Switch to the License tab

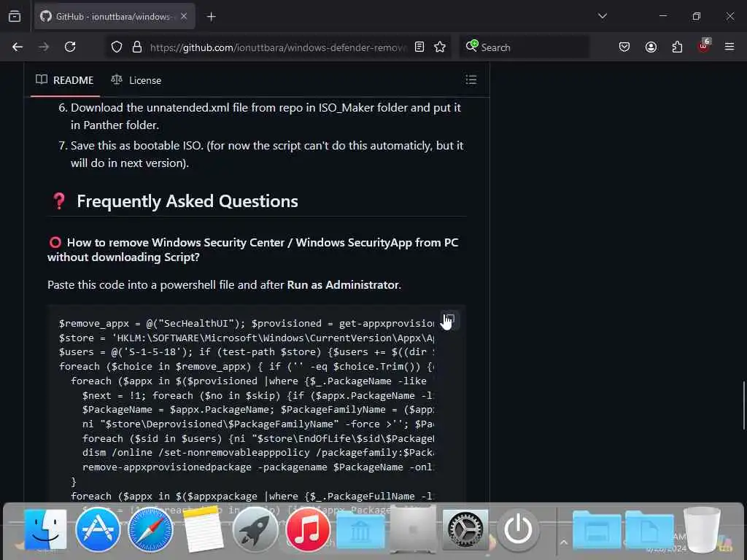tap(136, 80)
